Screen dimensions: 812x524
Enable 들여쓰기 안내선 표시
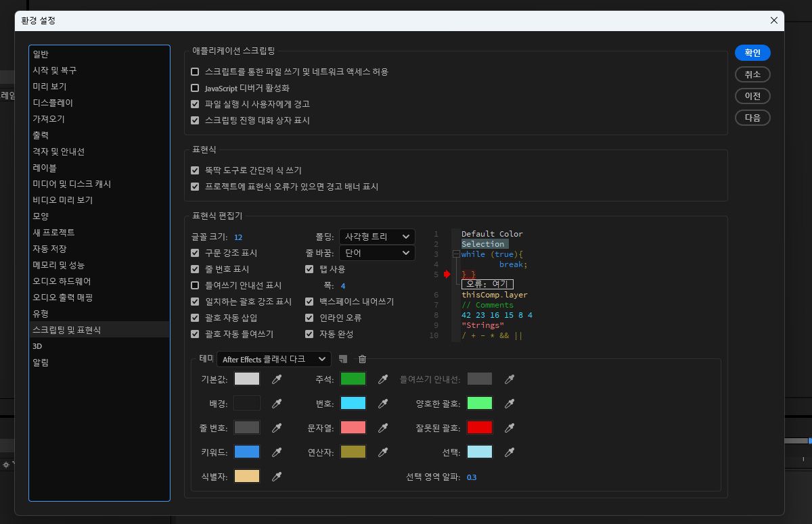(x=195, y=285)
